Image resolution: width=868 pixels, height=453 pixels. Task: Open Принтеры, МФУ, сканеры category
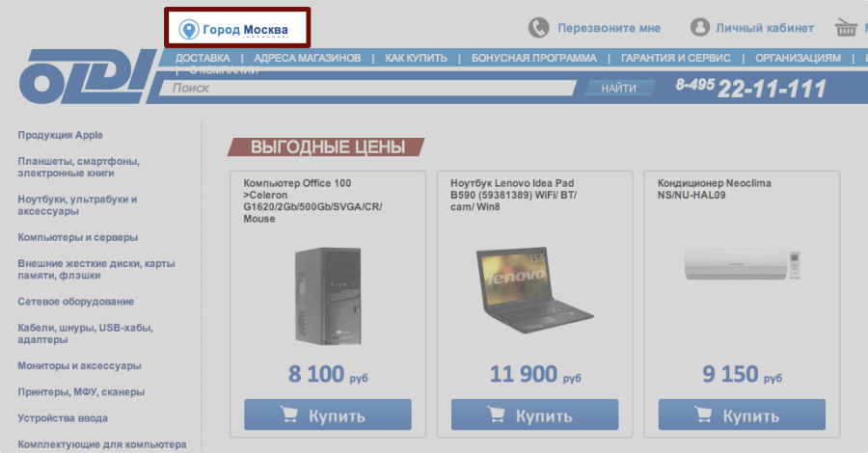pyautogui.click(x=81, y=392)
